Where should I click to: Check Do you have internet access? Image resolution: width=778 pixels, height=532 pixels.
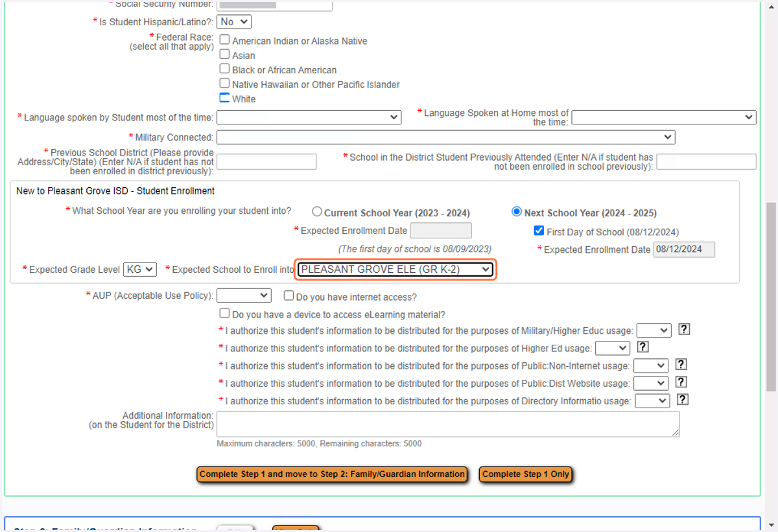[x=289, y=295]
